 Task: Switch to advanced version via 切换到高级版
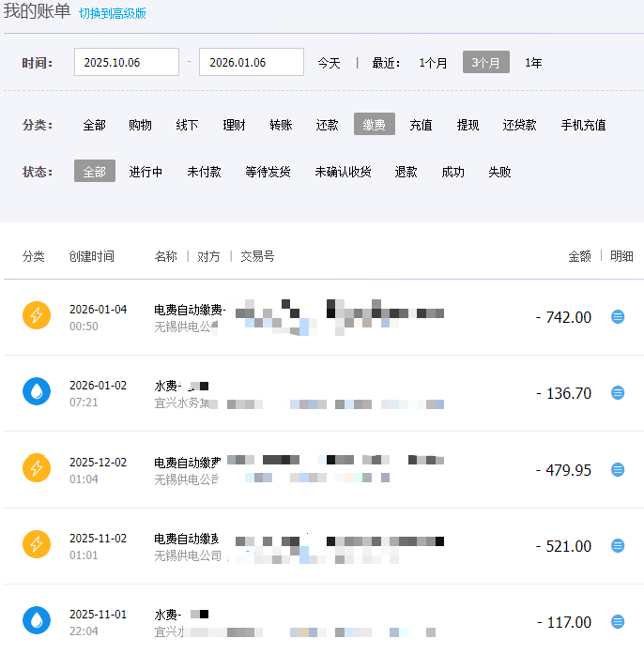click(x=113, y=14)
